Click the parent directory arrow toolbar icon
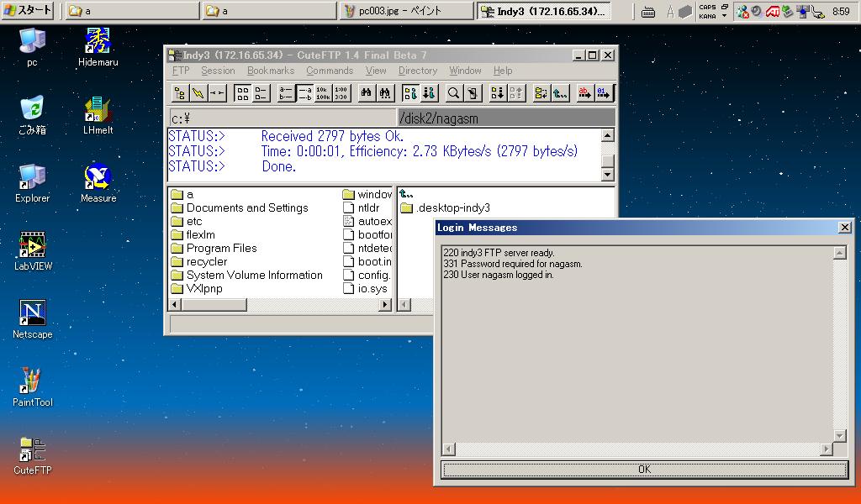 (x=560, y=93)
